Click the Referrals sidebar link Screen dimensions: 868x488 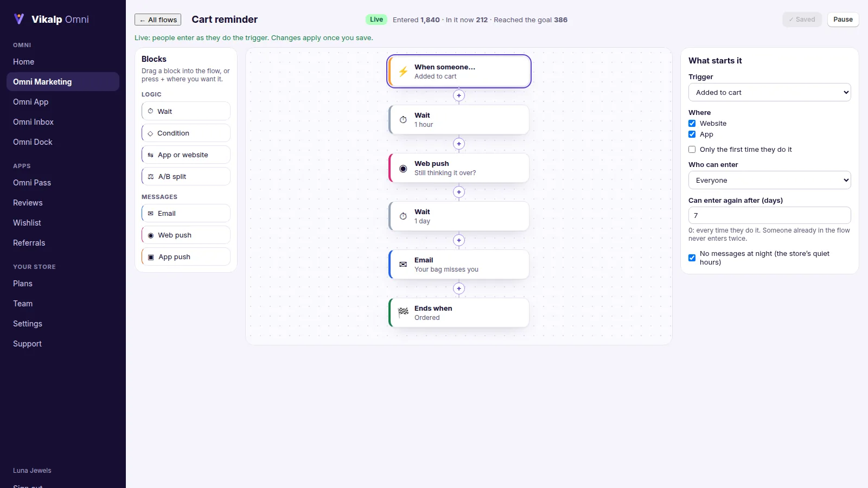[x=63, y=243]
